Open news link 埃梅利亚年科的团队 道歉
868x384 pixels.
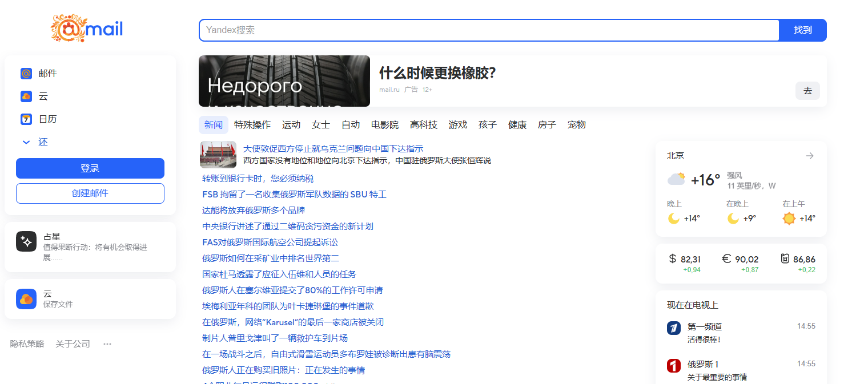coord(288,306)
